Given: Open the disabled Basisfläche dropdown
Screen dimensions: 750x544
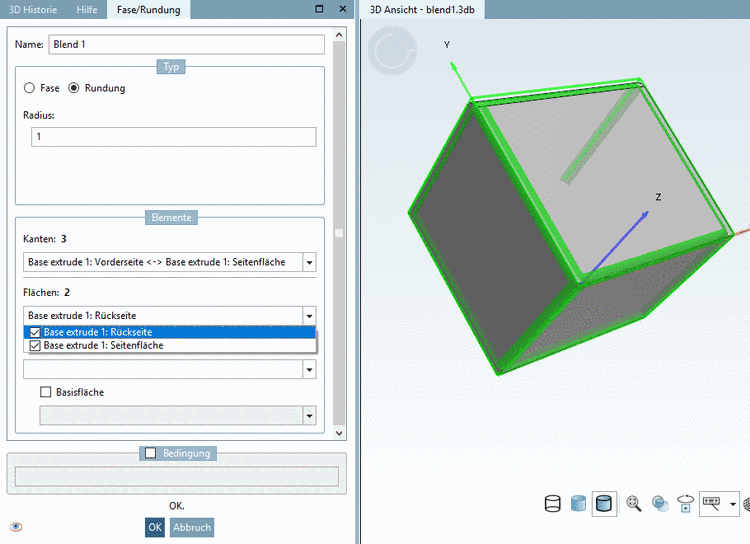Looking at the screenshot, I should [x=309, y=416].
